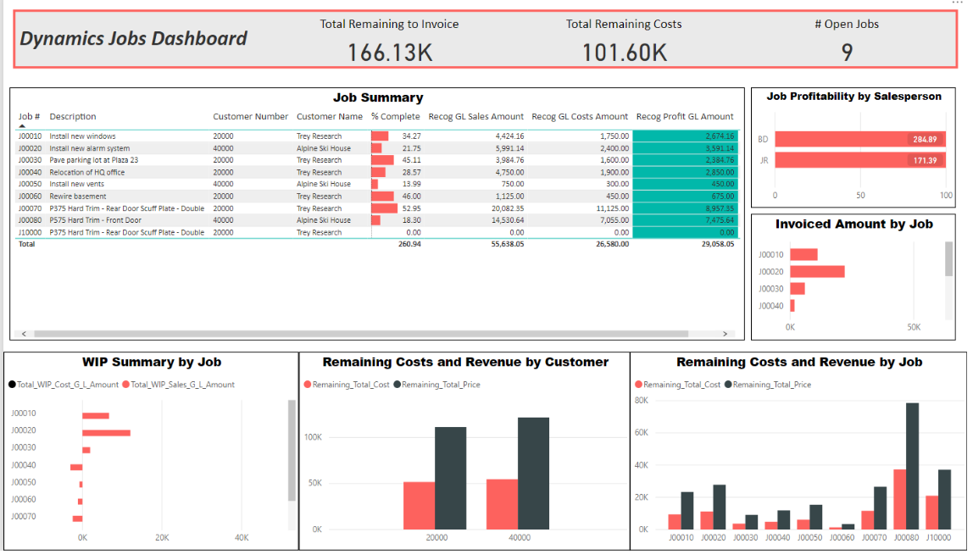Select J00020 bar in Invoiced Amount by Job
Screen dimensions: 973x560
click(817, 271)
